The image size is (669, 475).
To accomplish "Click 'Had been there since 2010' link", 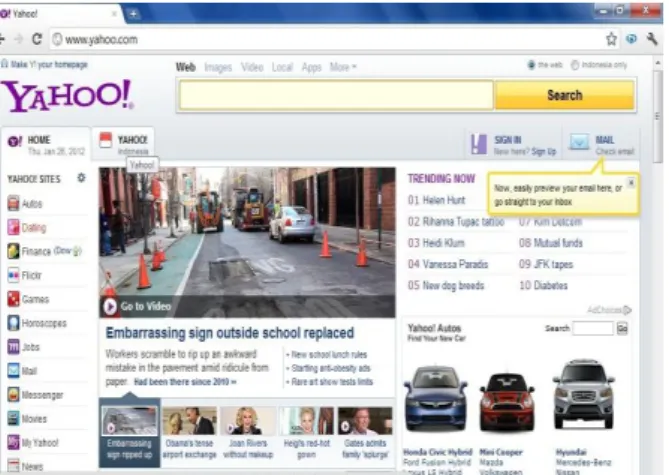I will tap(185, 382).
